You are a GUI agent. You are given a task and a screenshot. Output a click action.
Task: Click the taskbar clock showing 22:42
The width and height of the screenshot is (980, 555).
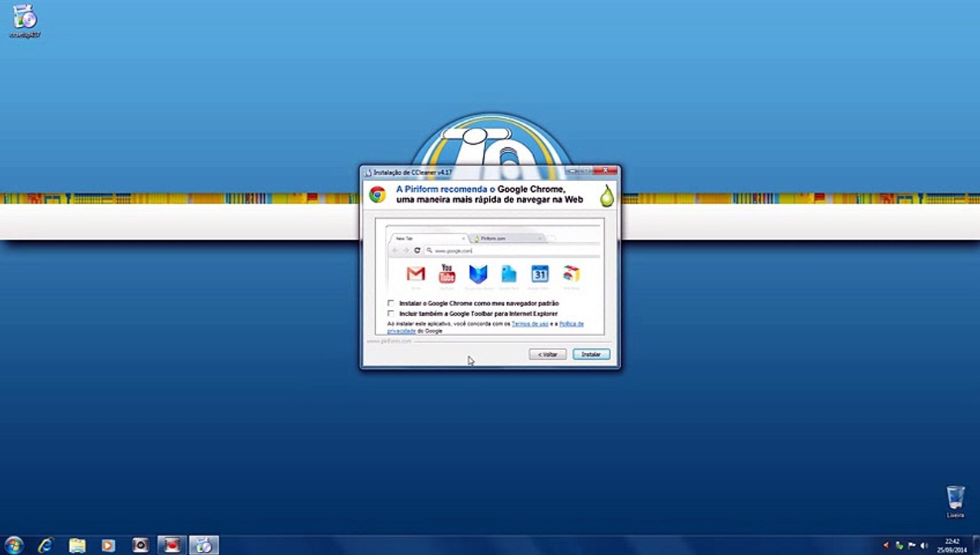[x=954, y=546]
